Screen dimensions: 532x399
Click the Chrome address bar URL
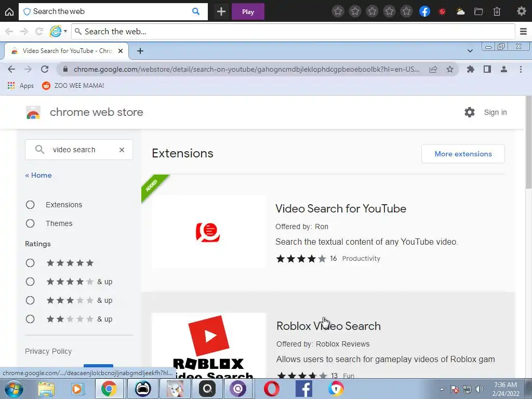[x=246, y=69]
